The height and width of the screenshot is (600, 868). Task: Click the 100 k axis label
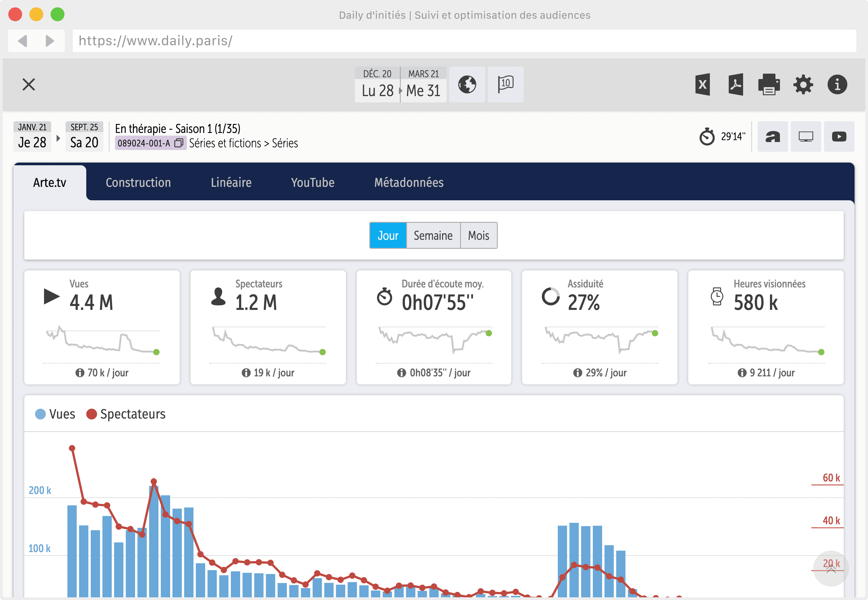click(40, 549)
